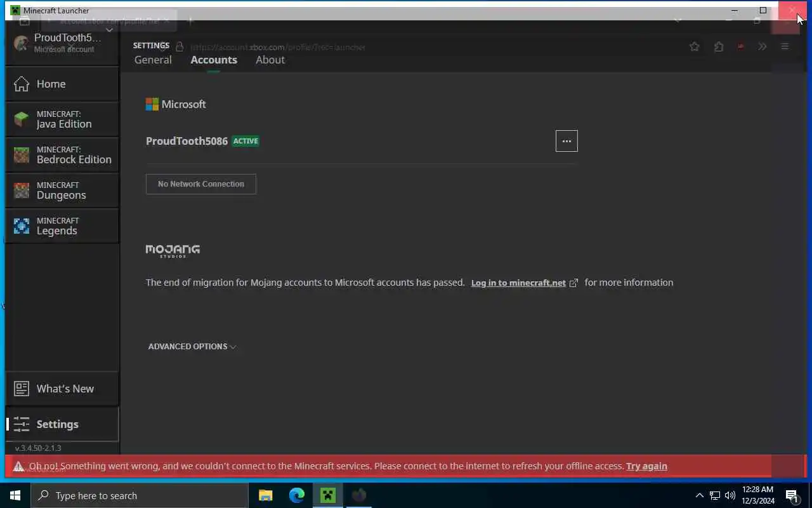The height and width of the screenshot is (508, 812).
Task: Click the Minecraft Launcher taskbar icon
Action: [x=327, y=495]
